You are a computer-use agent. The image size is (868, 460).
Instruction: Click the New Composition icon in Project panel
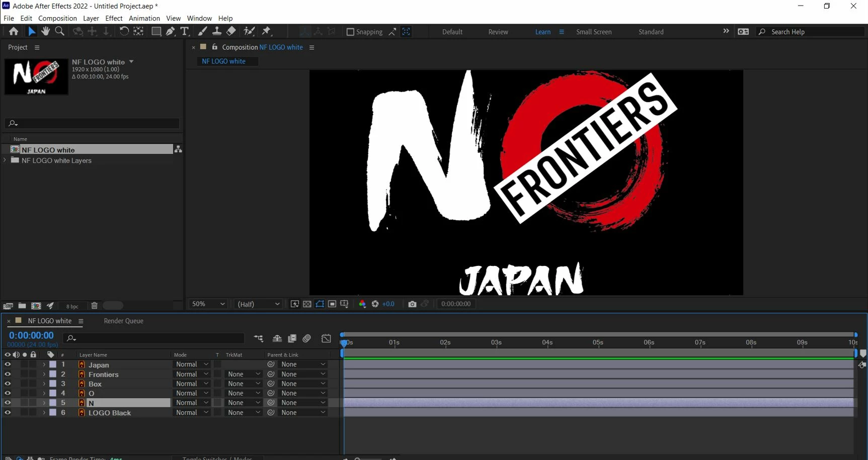tap(36, 306)
